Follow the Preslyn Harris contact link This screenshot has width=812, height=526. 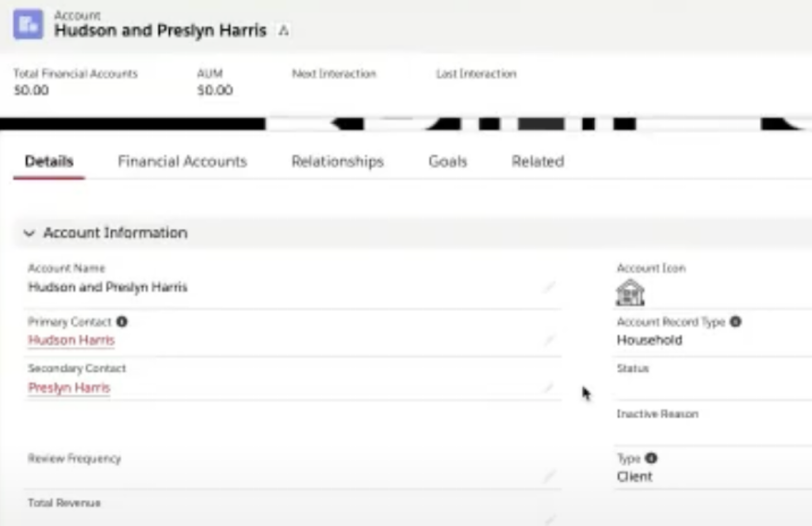point(69,388)
